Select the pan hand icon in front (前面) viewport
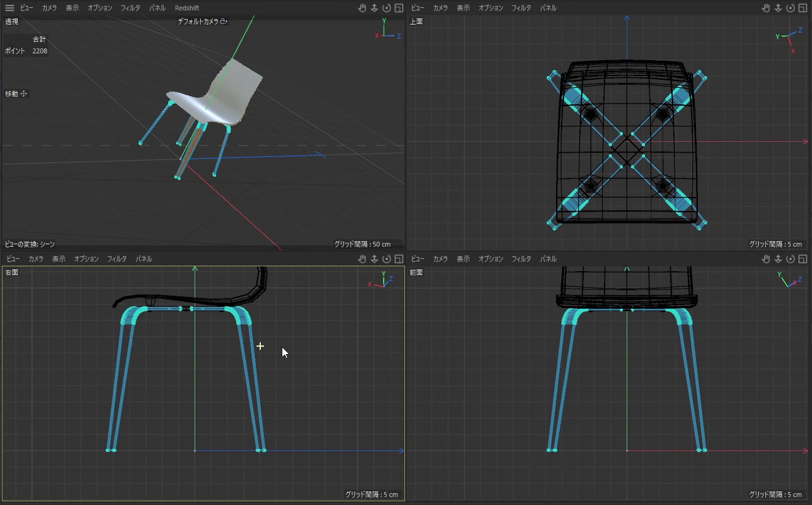 tap(767, 259)
